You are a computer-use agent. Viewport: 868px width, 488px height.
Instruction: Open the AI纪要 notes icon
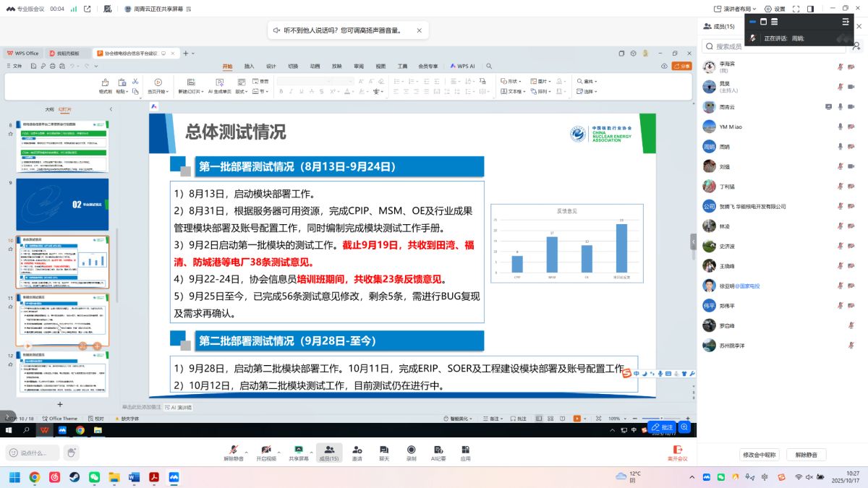pyautogui.click(x=438, y=452)
